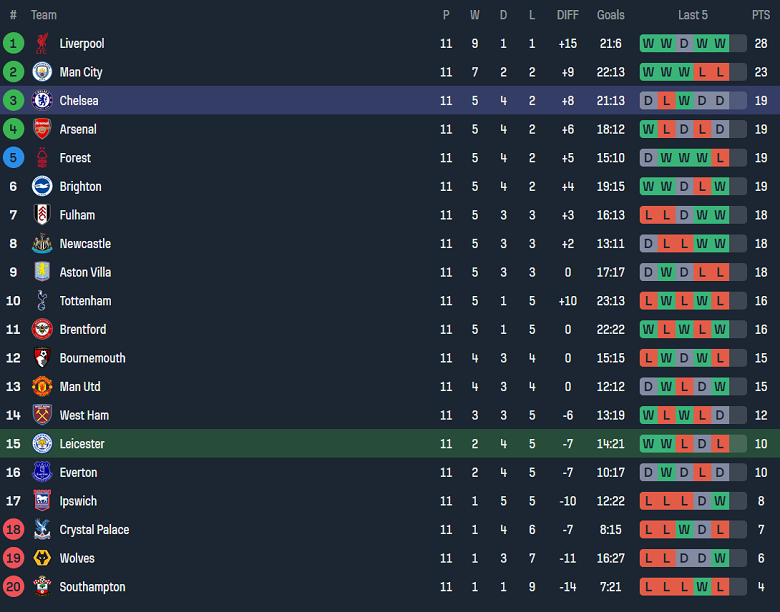Click the Man City club crest

click(x=42, y=72)
